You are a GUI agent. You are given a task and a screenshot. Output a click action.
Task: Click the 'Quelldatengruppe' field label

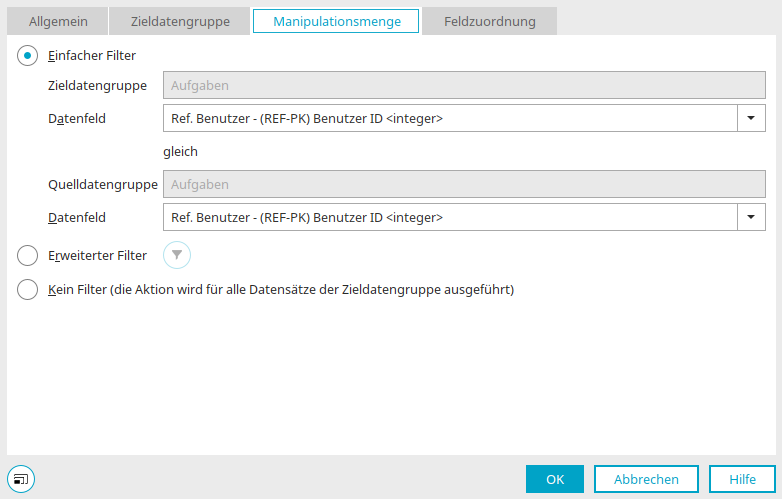click(103, 184)
